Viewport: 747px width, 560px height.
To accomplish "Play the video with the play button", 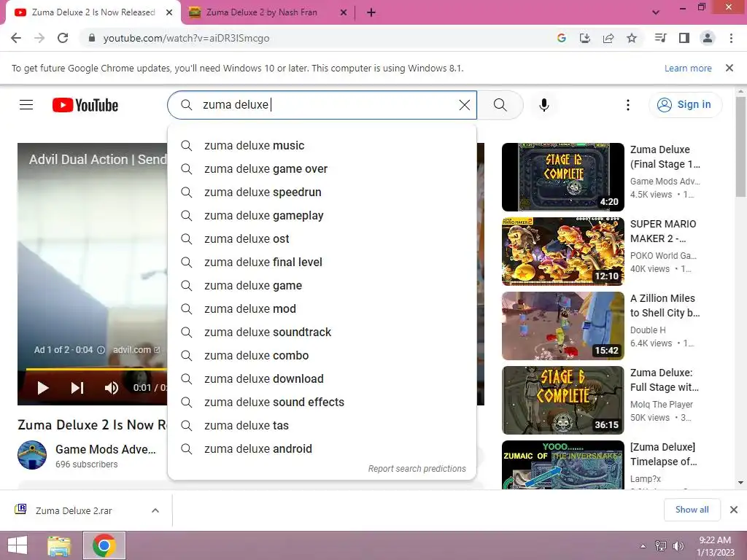I will 43,388.
